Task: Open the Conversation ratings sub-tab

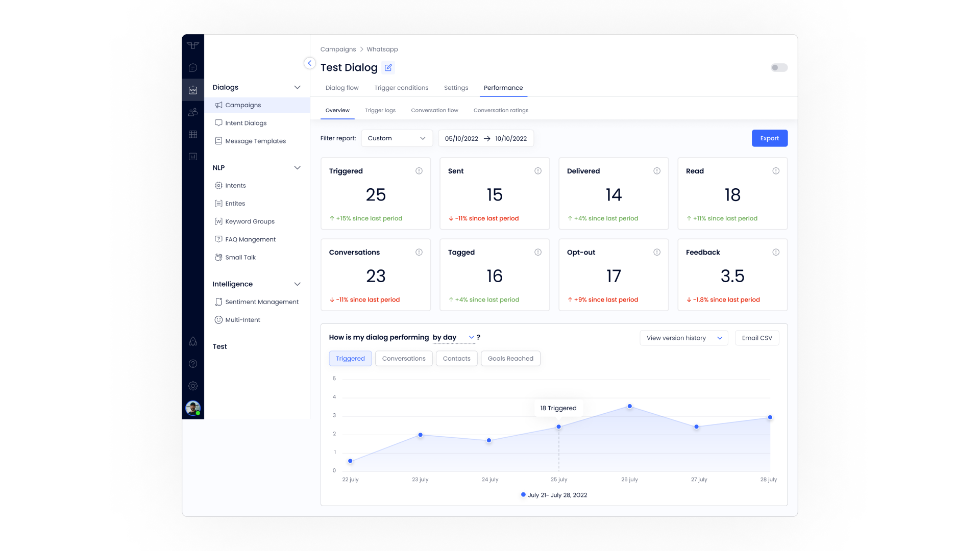Action: point(500,110)
